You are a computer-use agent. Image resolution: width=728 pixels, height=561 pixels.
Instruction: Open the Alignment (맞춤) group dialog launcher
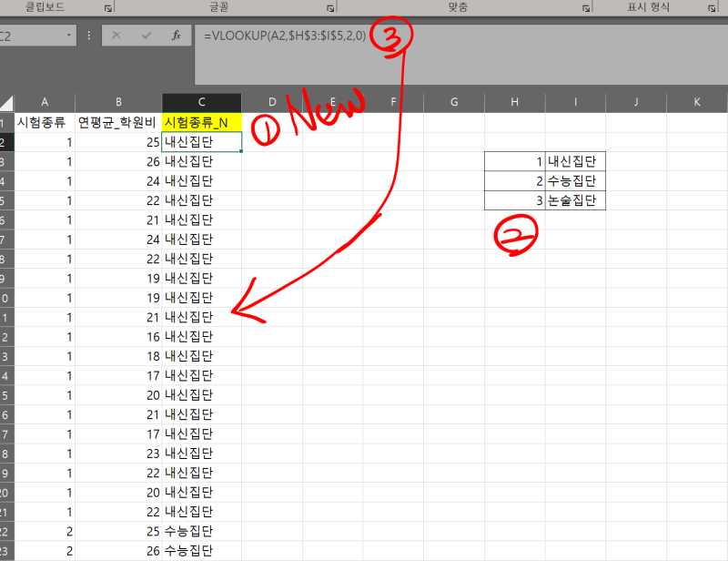pos(586,8)
